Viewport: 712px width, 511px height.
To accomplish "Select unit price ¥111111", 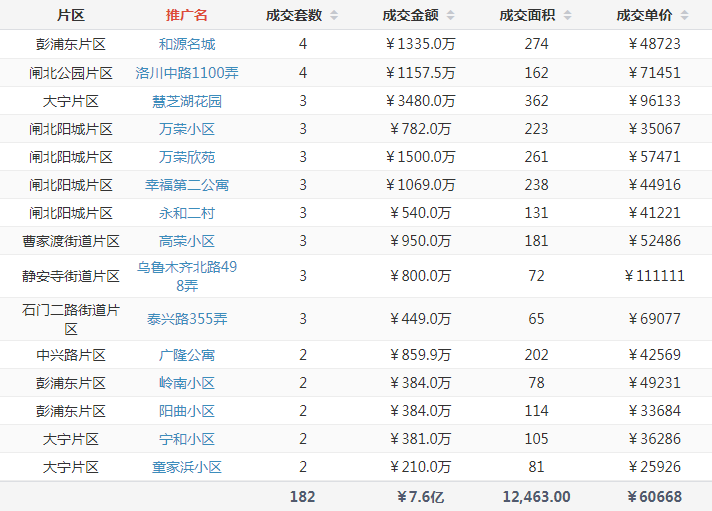I will [654, 276].
